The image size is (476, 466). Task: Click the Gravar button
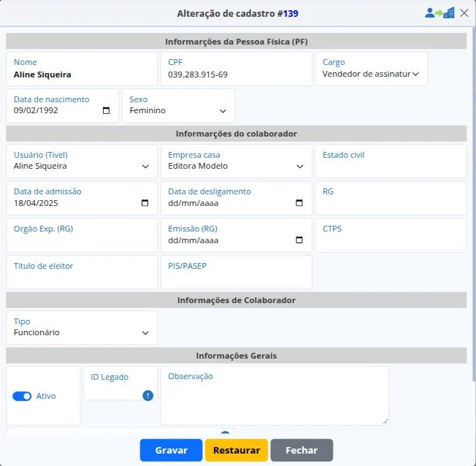coord(171,450)
